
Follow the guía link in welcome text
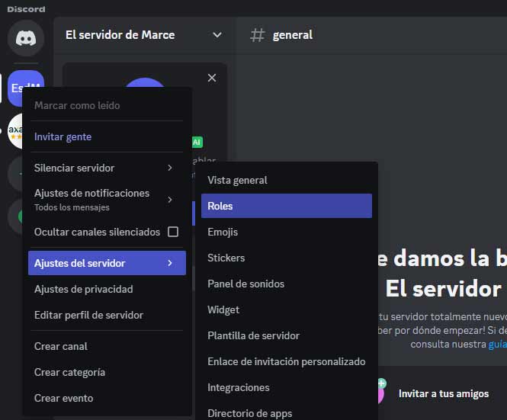click(x=497, y=345)
